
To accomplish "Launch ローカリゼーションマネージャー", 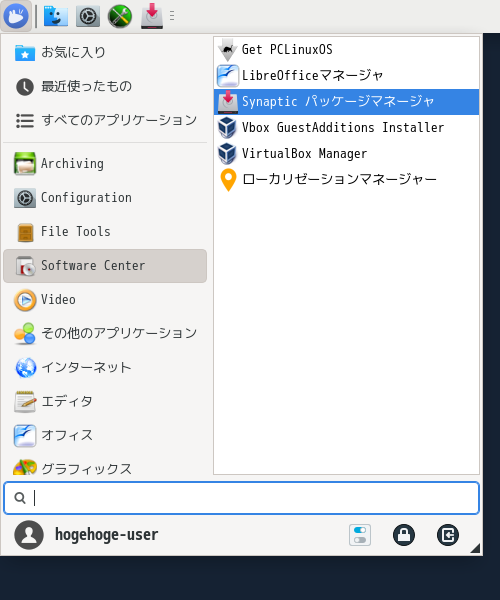I will (346, 179).
